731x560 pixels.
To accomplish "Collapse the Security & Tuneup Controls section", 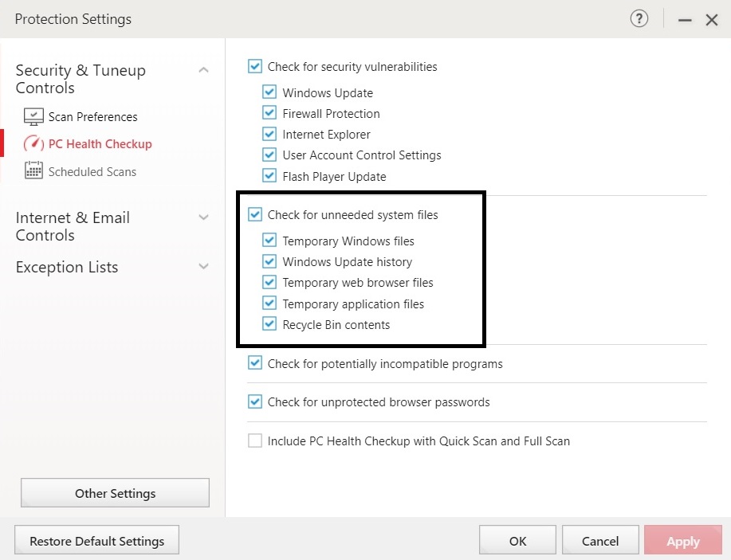I will coord(203,70).
